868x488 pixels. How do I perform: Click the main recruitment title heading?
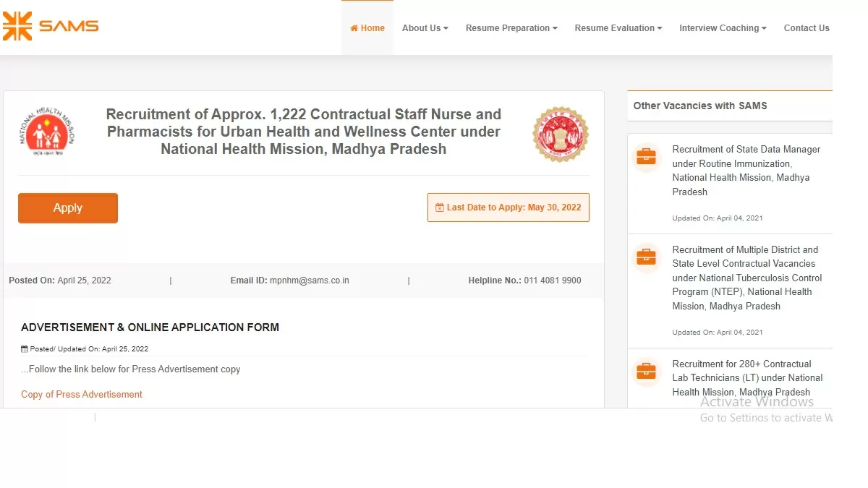click(304, 132)
